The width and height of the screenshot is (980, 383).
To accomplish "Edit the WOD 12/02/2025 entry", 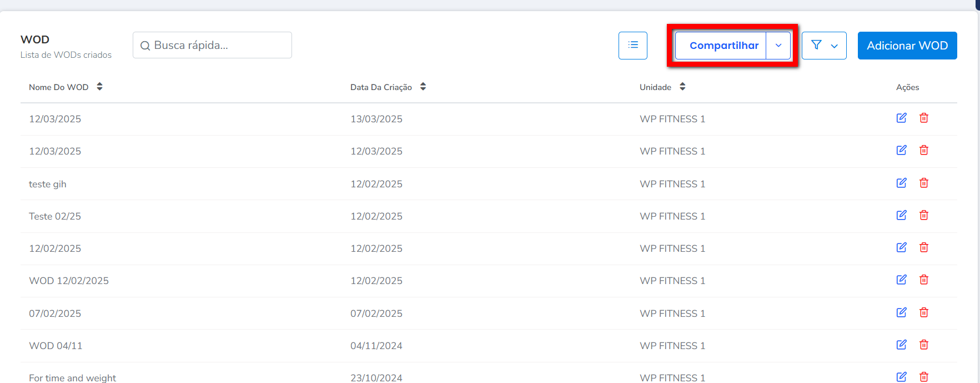I will point(901,280).
